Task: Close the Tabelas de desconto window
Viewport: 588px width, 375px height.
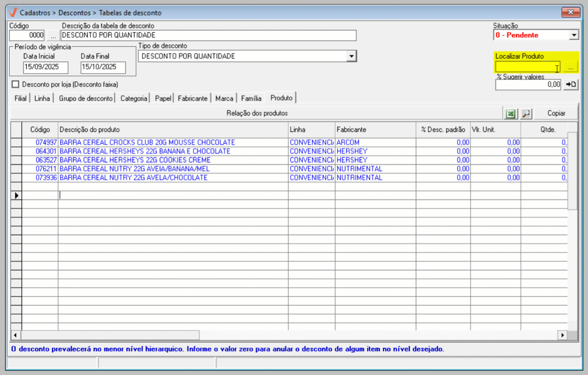Action: (570, 12)
